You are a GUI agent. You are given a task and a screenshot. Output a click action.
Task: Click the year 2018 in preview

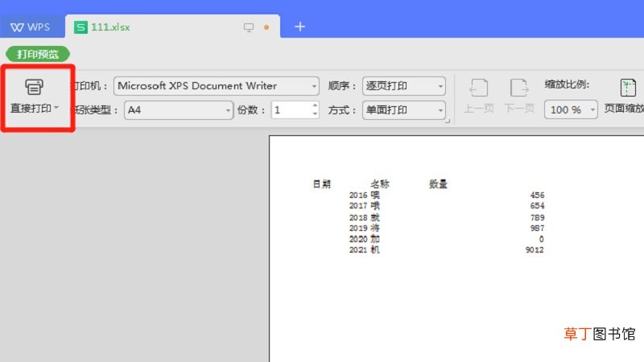tap(358, 217)
